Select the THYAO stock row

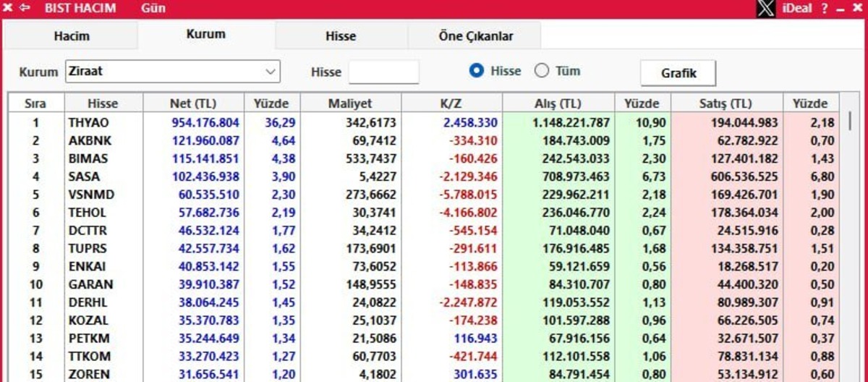(x=424, y=123)
